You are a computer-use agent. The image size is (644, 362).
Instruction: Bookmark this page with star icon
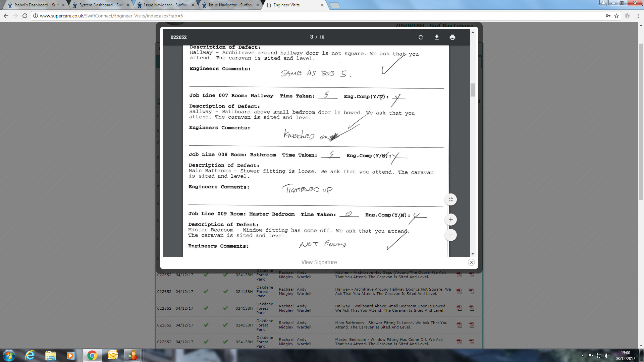point(616,16)
